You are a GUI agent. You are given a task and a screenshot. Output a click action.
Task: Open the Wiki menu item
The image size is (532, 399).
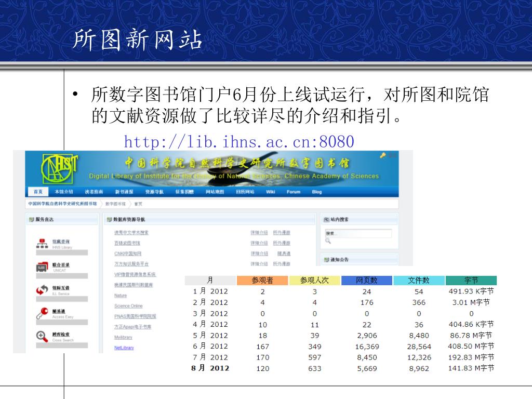click(270, 192)
